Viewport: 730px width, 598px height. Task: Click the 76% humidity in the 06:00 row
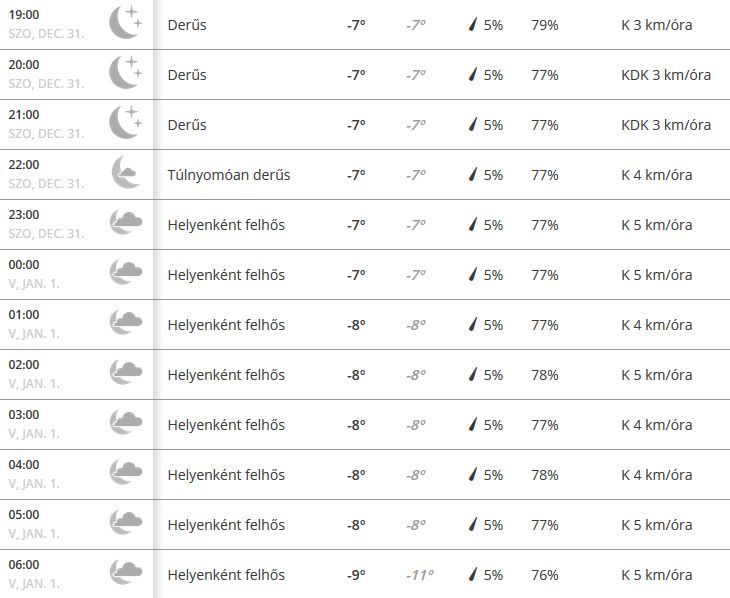coord(545,575)
